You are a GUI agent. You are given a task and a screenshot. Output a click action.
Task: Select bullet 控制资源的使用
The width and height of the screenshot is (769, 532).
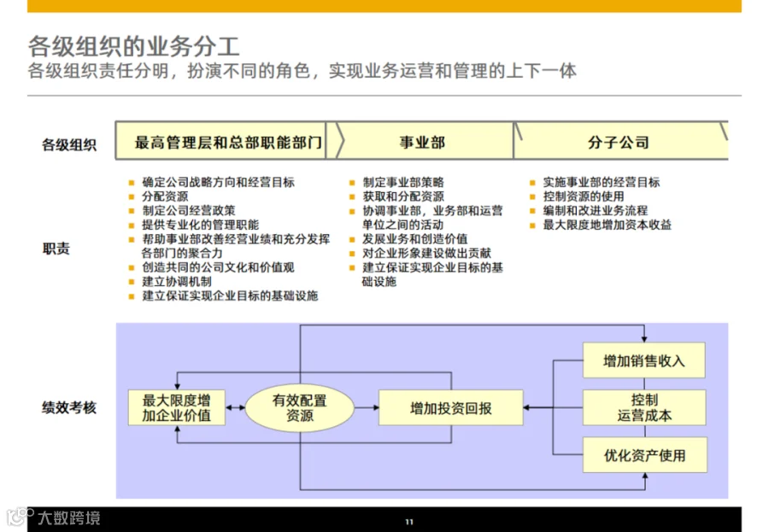tap(584, 196)
